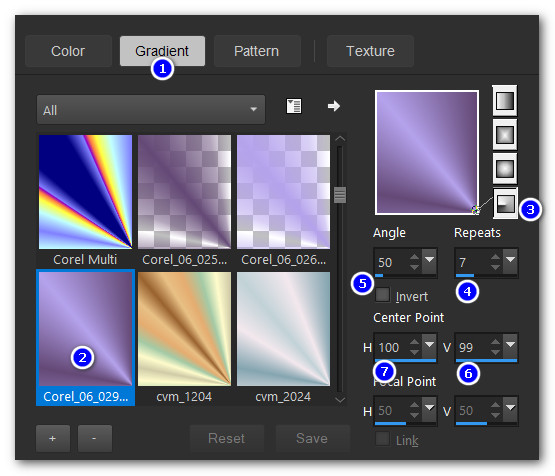Enable the Invert checkbox
This screenshot has width=555, height=476.
[x=382, y=295]
